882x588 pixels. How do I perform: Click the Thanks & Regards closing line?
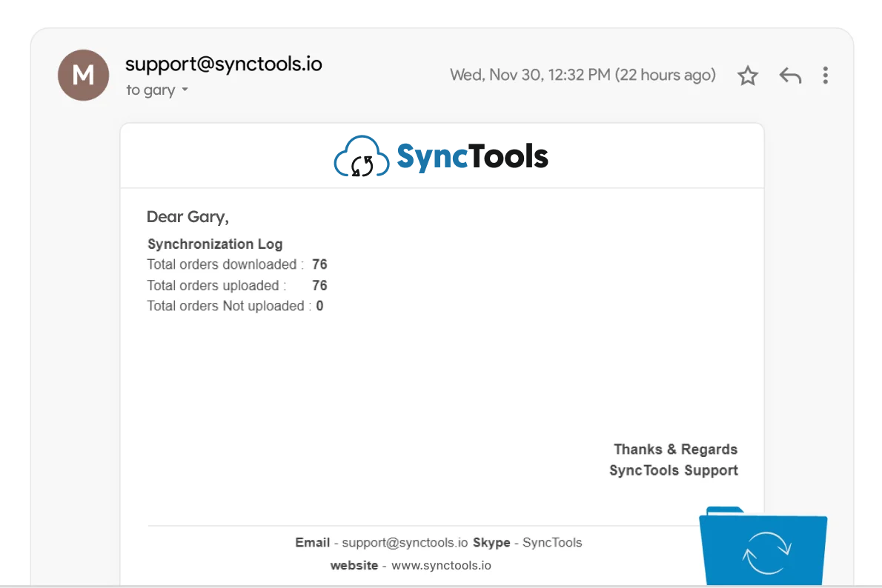point(675,450)
